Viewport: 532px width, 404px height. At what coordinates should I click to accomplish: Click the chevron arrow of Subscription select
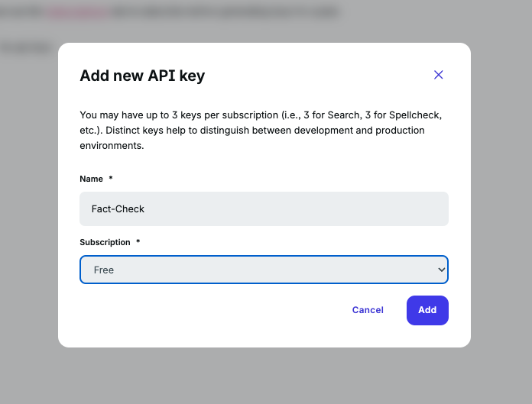pyautogui.click(x=441, y=270)
